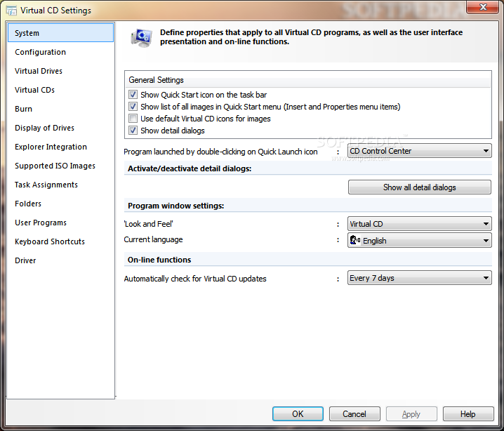
Task: Click 'Program launched by double-clicking' label
Action: click(220, 152)
